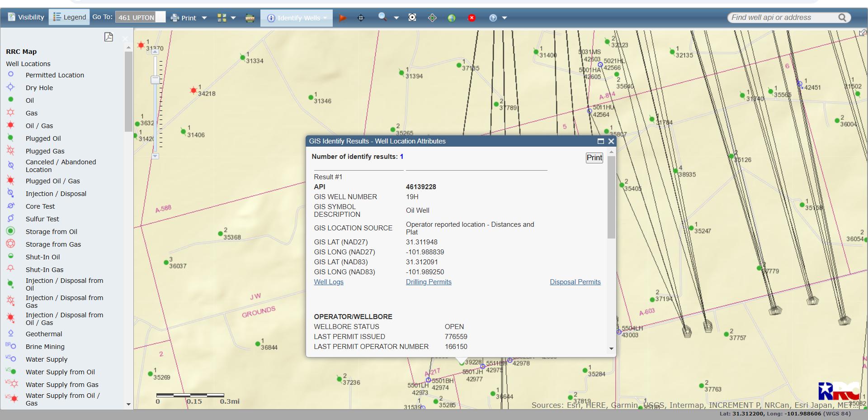868x420 pixels.
Task: Click the green target locate icon
Action: click(432, 18)
